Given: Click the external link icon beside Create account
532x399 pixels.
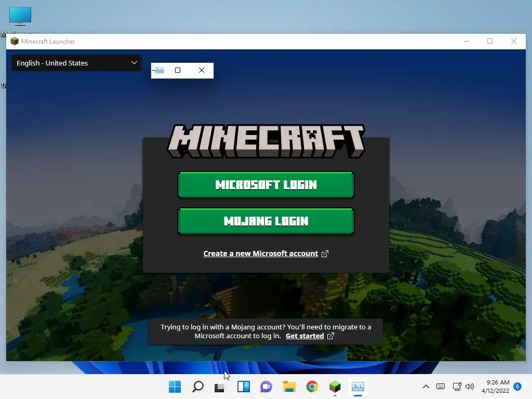Looking at the screenshot, I should [x=325, y=254].
